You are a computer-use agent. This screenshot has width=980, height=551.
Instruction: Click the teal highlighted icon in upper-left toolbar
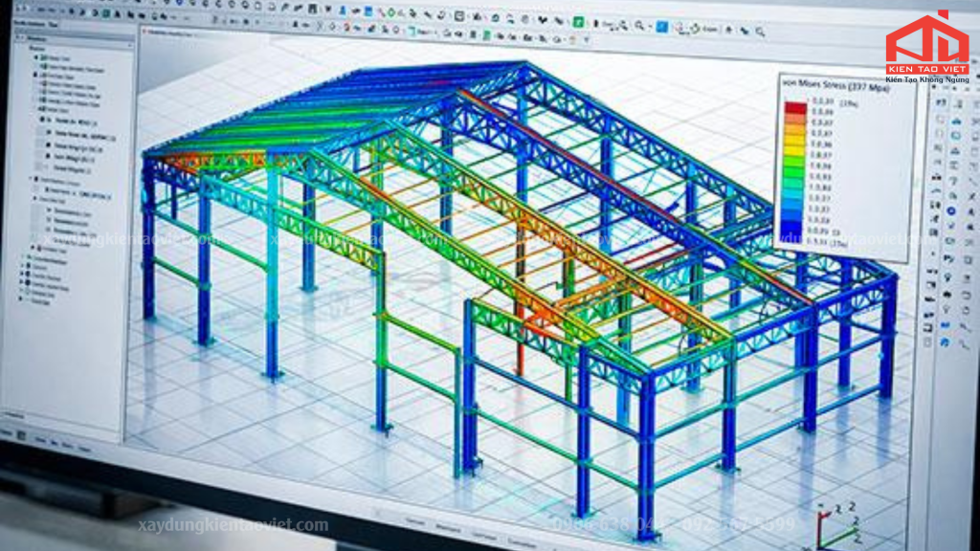pos(106,11)
